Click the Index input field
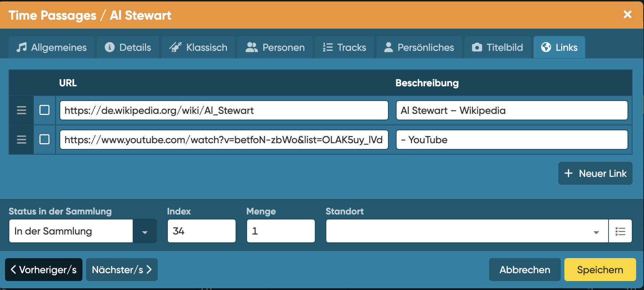This screenshot has width=644, height=290. 202,231
